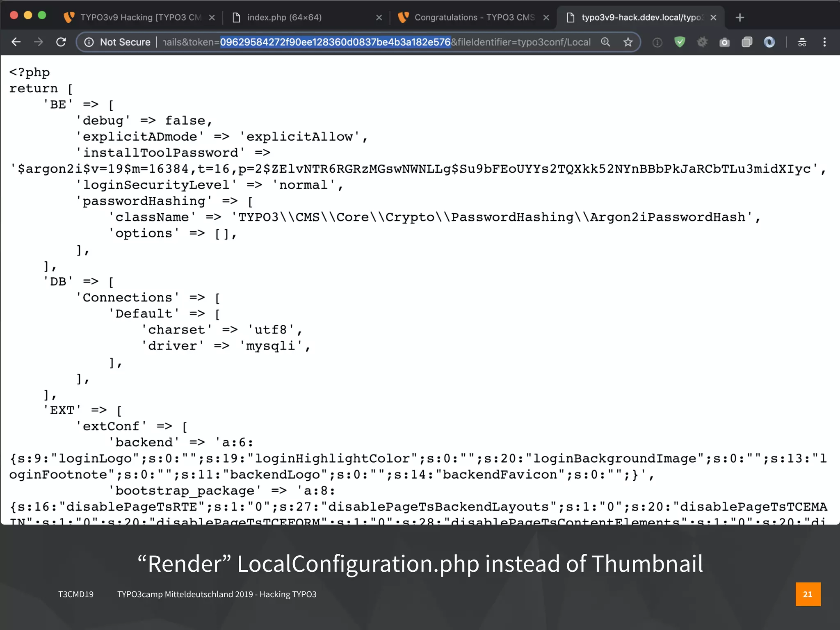This screenshot has width=840, height=630.
Task: Select the typo3v9-hack.ddev.local tab
Action: click(x=640, y=17)
